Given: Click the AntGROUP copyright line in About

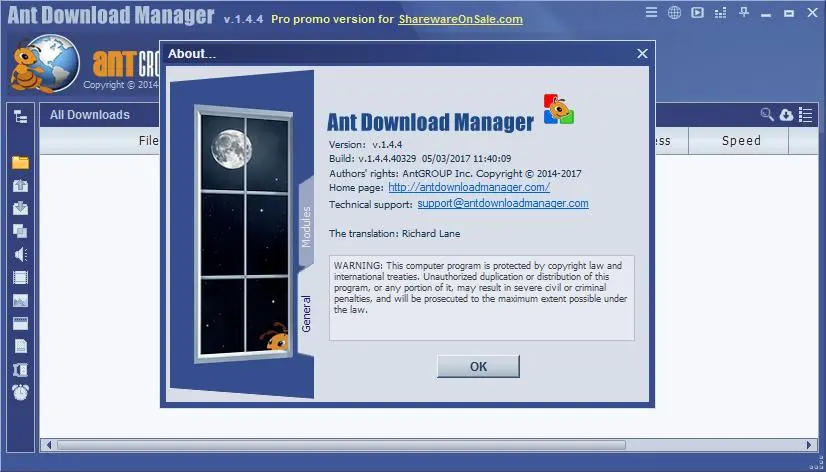Looking at the screenshot, I should [x=455, y=173].
